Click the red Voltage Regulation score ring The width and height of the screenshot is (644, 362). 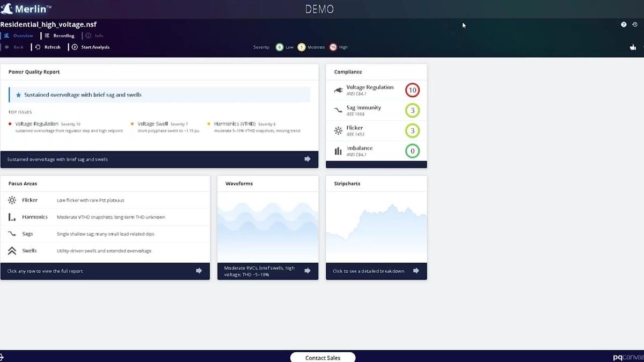click(x=412, y=90)
